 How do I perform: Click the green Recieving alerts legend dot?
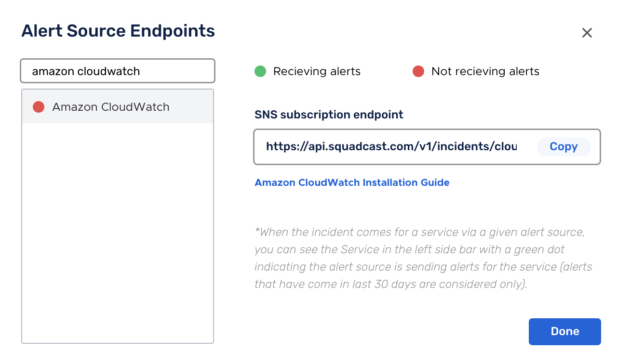click(x=260, y=72)
